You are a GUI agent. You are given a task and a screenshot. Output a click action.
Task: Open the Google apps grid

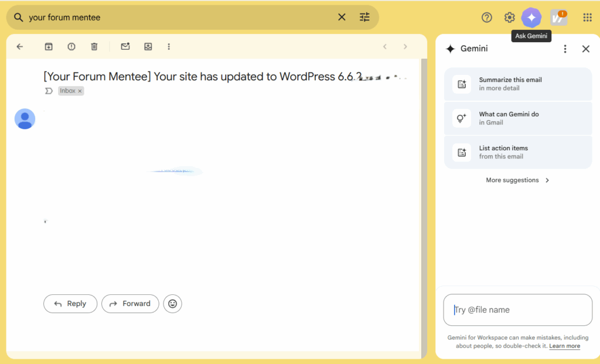coord(587,17)
